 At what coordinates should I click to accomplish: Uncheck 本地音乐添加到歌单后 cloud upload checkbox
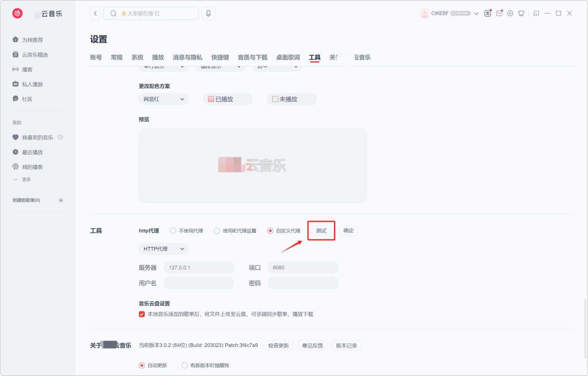pos(142,314)
